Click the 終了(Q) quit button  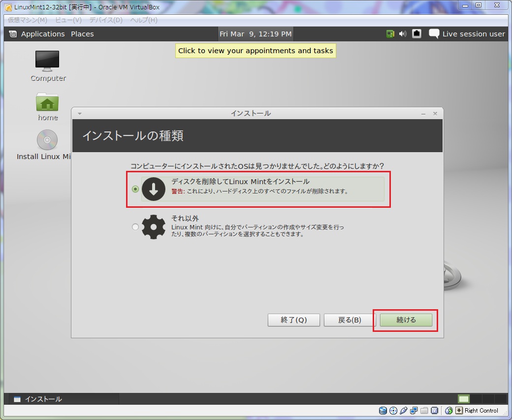293,320
